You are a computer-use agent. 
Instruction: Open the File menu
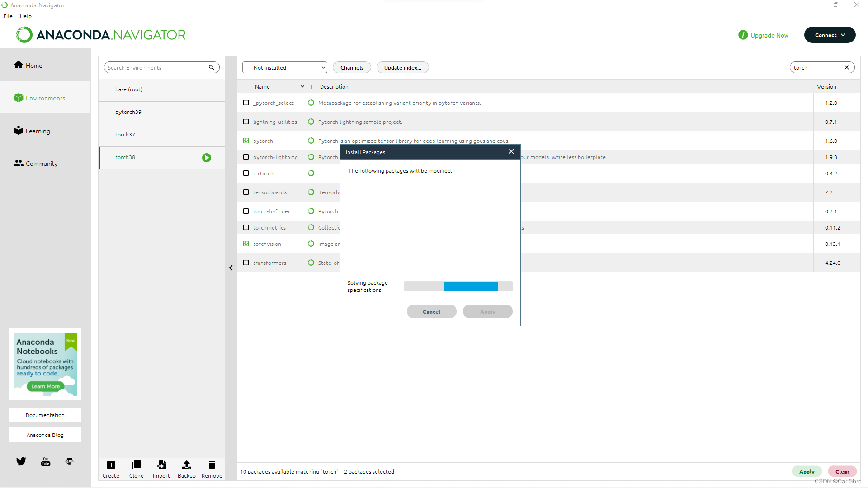(8, 16)
